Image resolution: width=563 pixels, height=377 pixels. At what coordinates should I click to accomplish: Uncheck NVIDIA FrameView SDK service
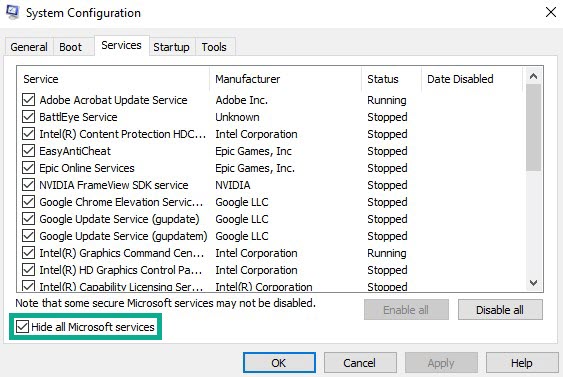pyautogui.click(x=28, y=185)
